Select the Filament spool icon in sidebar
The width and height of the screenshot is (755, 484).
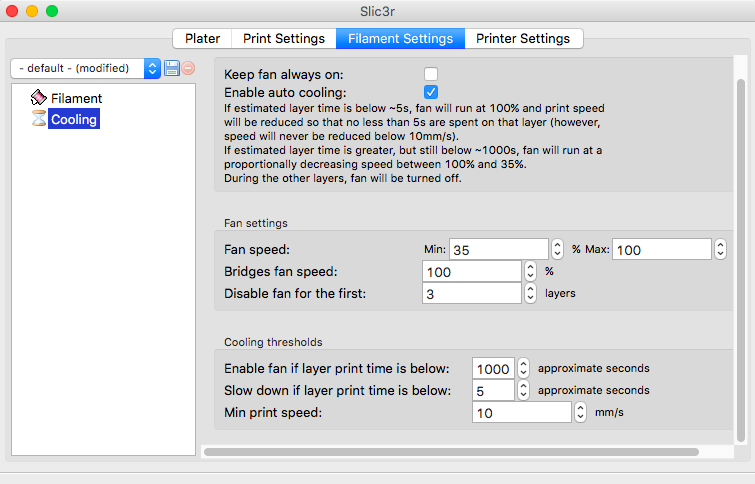coord(39,98)
